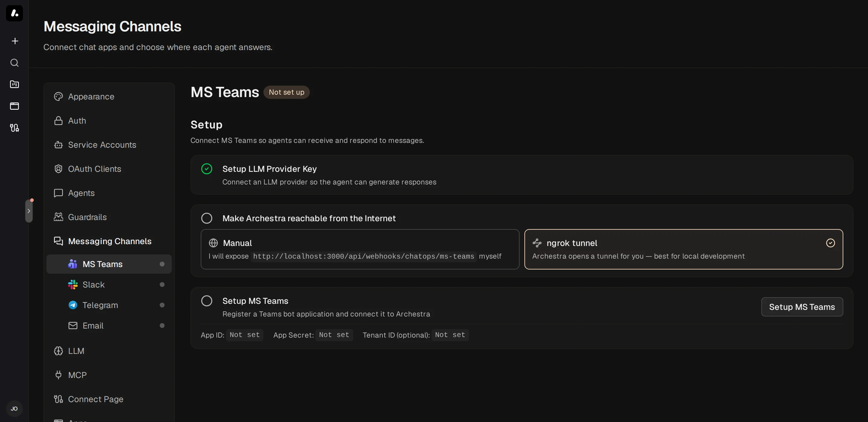Click the ngrok tunnel icon
868x422 pixels.
pyautogui.click(x=537, y=243)
